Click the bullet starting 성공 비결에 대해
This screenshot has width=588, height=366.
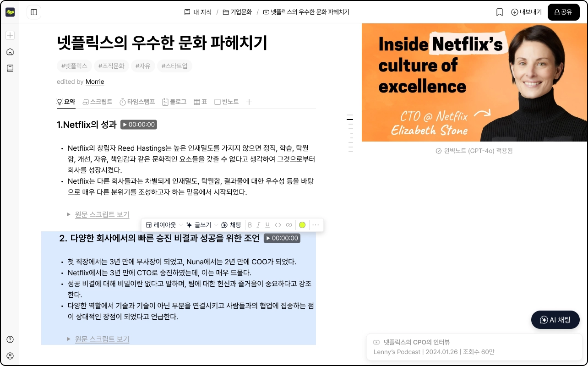coord(190,289)
